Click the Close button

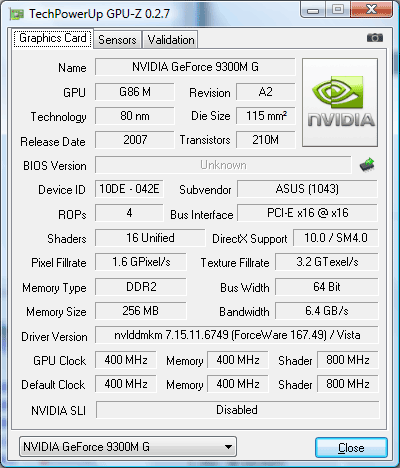pos(351,448)
